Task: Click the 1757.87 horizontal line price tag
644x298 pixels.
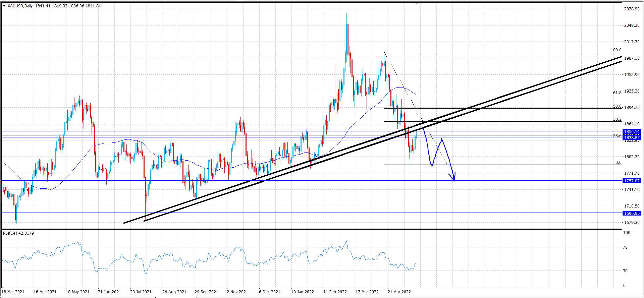Action: pos(632,181)
